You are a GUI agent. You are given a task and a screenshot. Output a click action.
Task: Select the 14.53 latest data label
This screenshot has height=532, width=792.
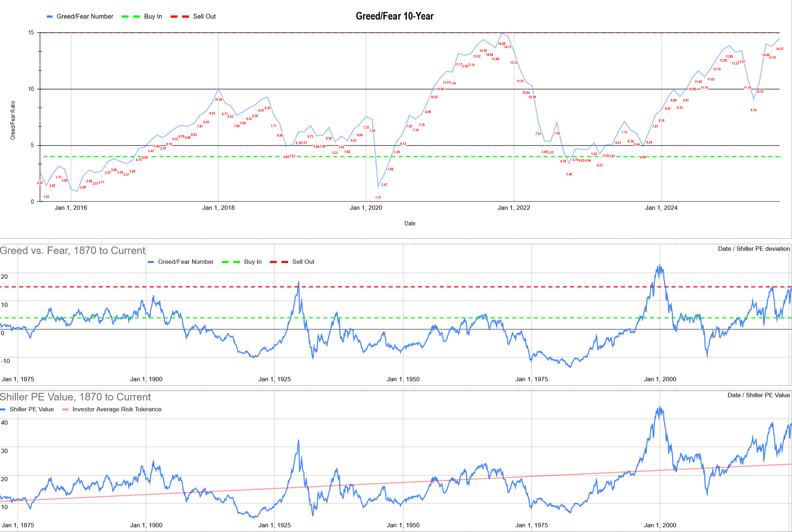780,49
